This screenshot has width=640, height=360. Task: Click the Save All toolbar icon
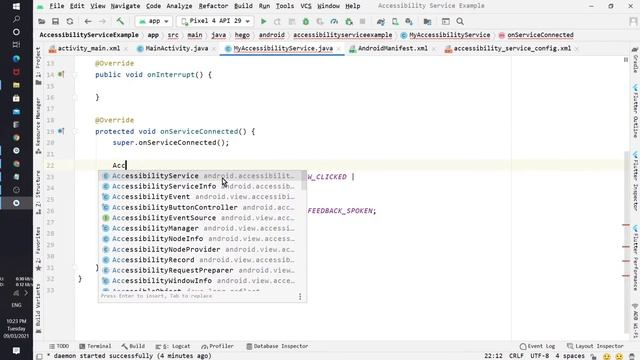[56, 21]
